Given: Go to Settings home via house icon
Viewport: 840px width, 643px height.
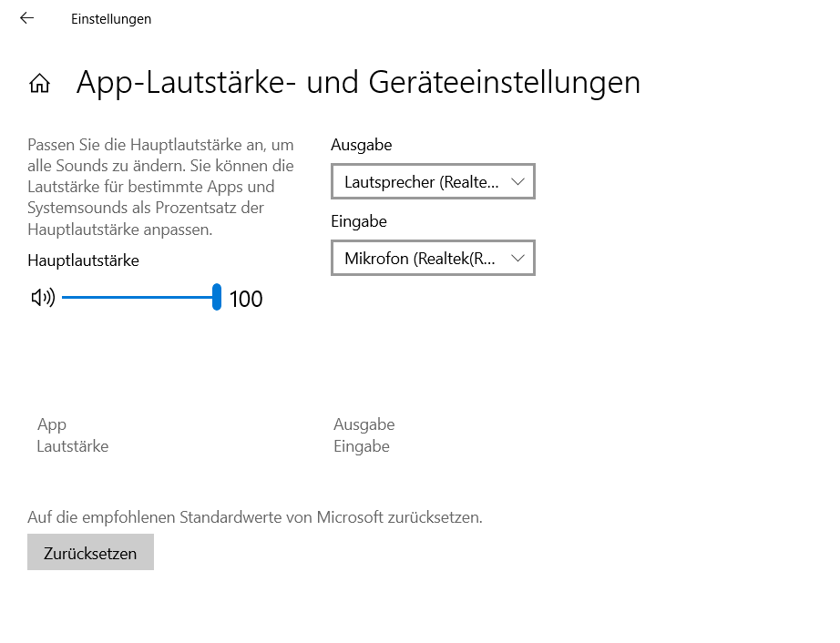Looking at the screenshot, I should [x=39, y=84].
